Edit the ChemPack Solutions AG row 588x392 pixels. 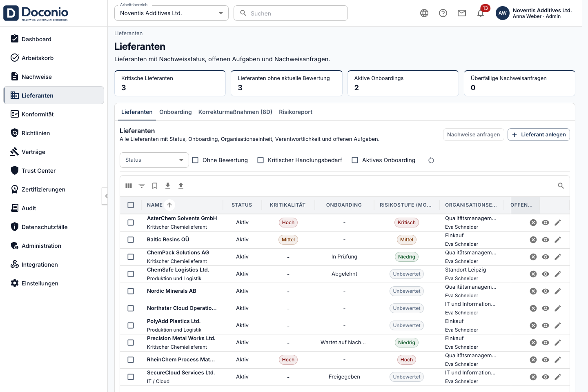pyautogui.click(x=558, y=257)
